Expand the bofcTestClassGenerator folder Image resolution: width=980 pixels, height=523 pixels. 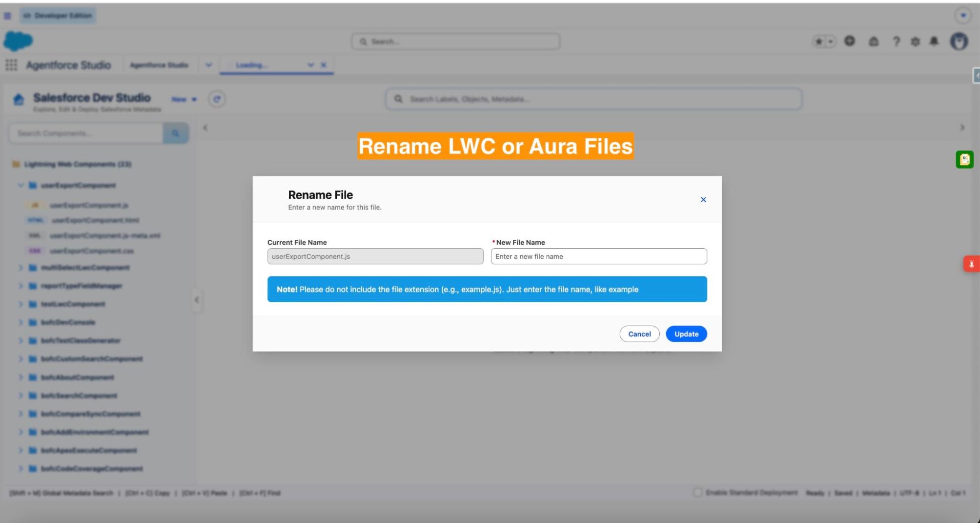click(x=21, y=340)
